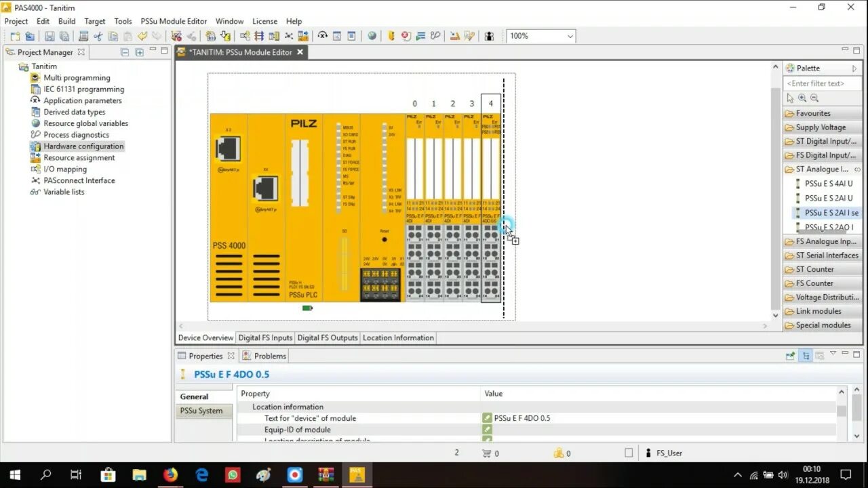Expand the Special modules palette drawer

[x=823, y=325]
